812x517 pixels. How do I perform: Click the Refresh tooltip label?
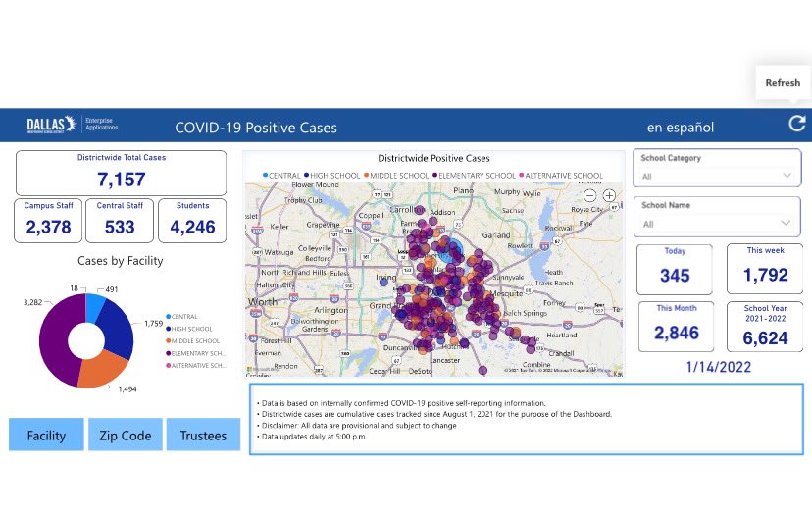point(783,82)
